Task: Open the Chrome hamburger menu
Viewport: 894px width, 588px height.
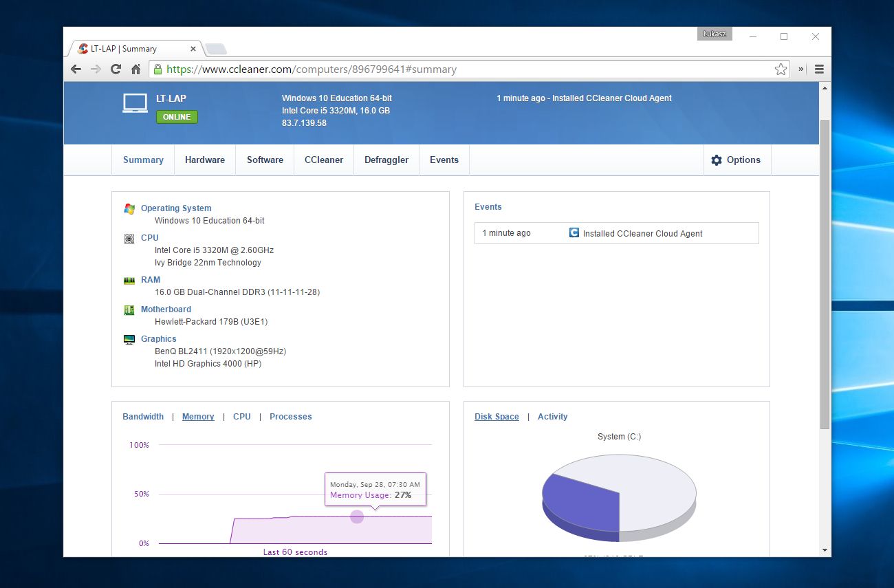Action: point(819,69)
